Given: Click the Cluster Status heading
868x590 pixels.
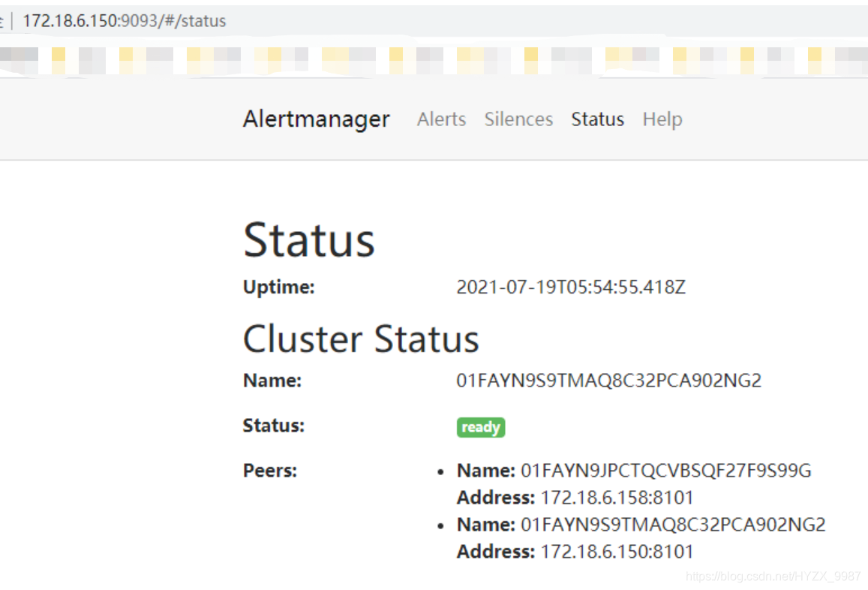Looking at the screenshot, I should (360, 339).
